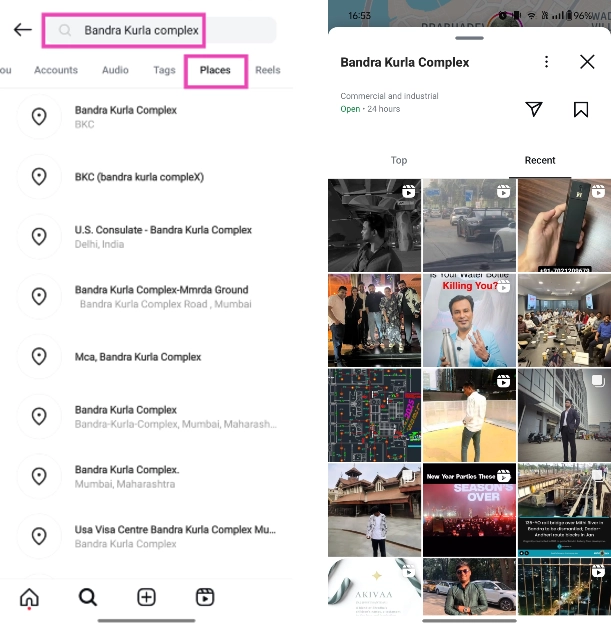Open the Mca, Bandra Kurla Complex place
611x628 pixels.
(138, 357)
